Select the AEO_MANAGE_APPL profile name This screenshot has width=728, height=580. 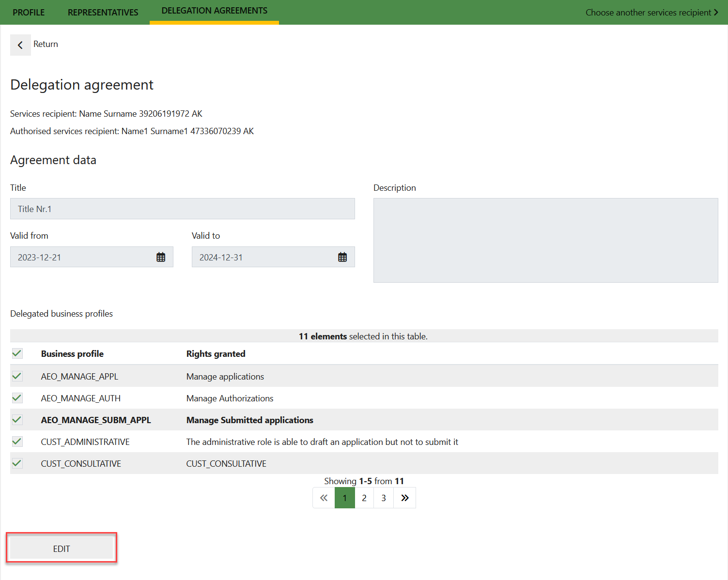(79, 377)
